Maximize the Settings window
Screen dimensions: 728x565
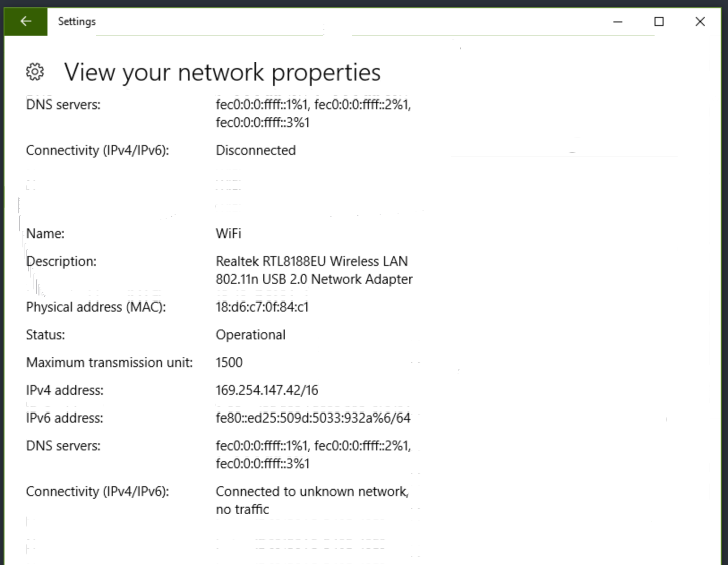659,21
